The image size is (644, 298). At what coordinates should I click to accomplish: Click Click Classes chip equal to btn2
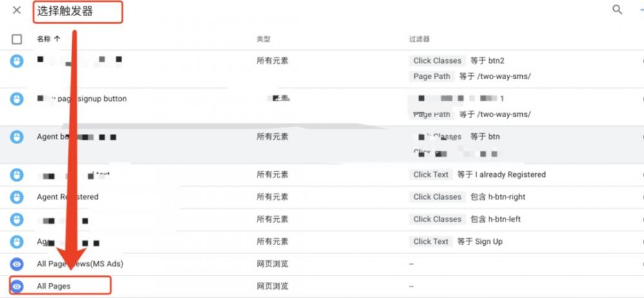(x=437, y=61)
